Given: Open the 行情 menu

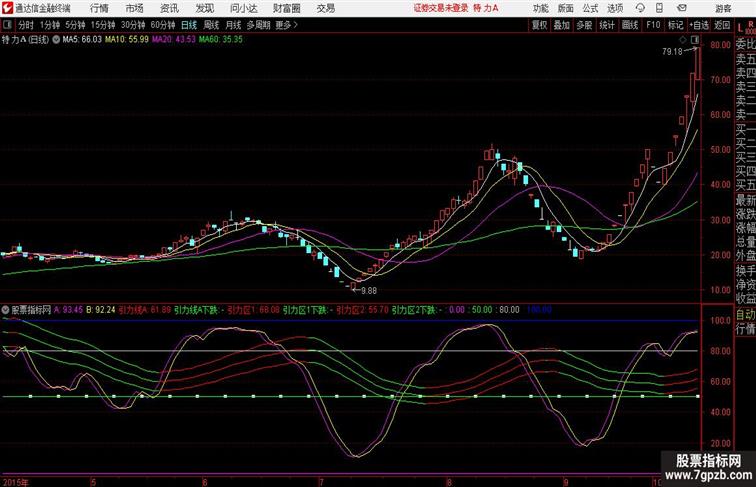Looking at the screenshot, I should point(99,8).
